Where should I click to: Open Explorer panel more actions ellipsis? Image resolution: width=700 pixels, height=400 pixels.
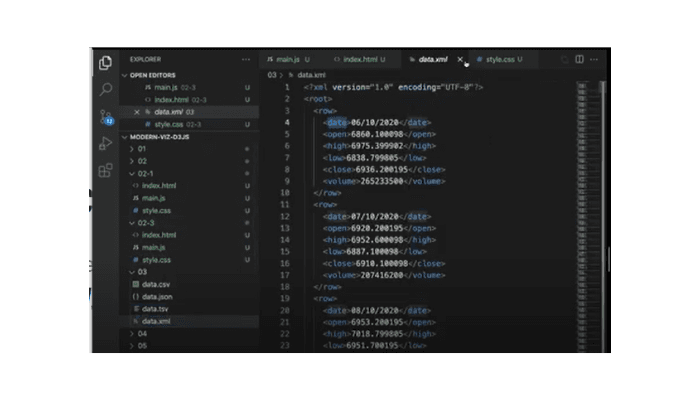click(246, 59)
